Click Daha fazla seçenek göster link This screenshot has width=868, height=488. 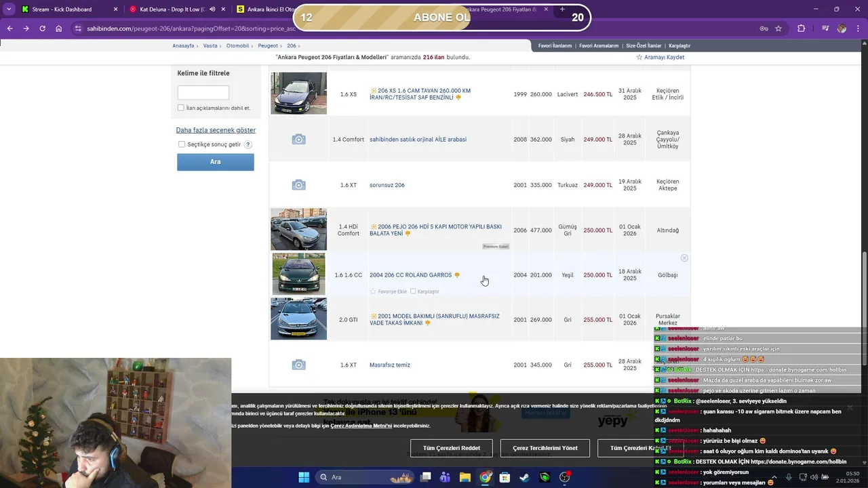216,130
